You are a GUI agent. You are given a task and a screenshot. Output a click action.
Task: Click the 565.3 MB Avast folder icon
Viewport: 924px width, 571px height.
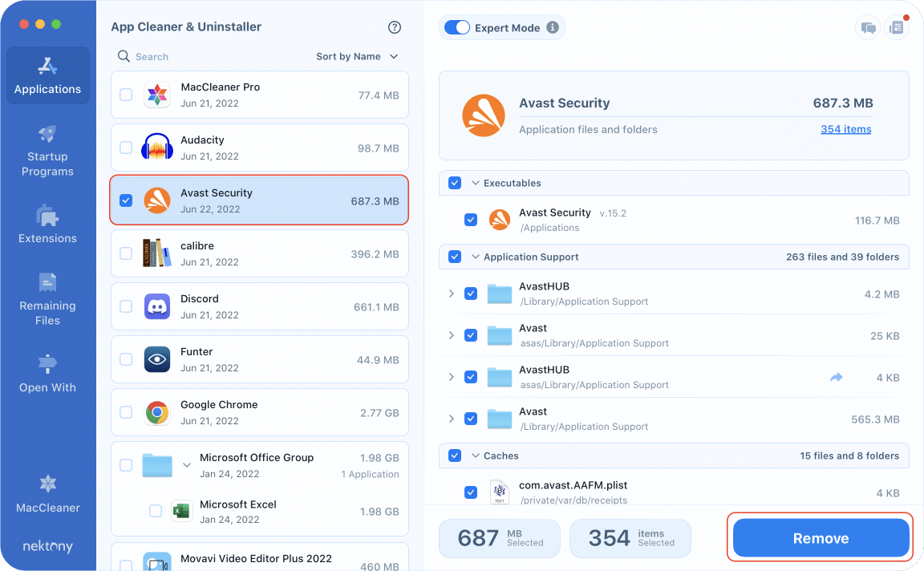[x=500, y=419]
